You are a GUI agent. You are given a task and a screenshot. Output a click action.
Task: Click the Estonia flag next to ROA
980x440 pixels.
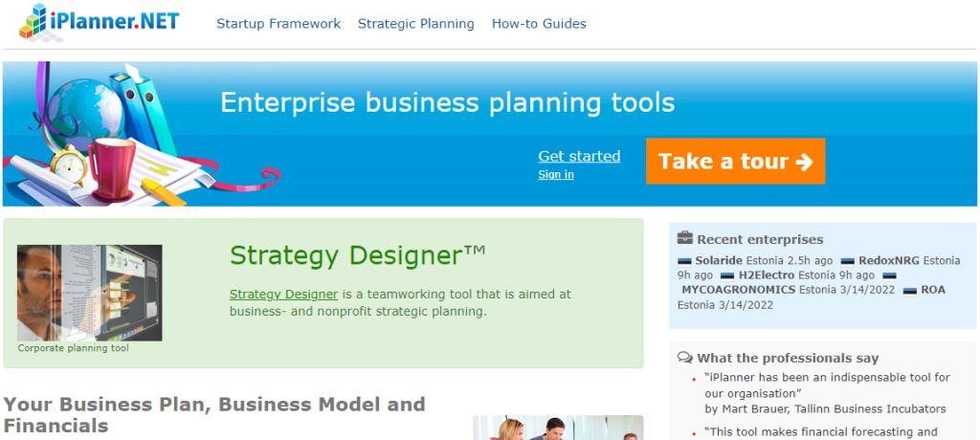click(x=910, y=291)
